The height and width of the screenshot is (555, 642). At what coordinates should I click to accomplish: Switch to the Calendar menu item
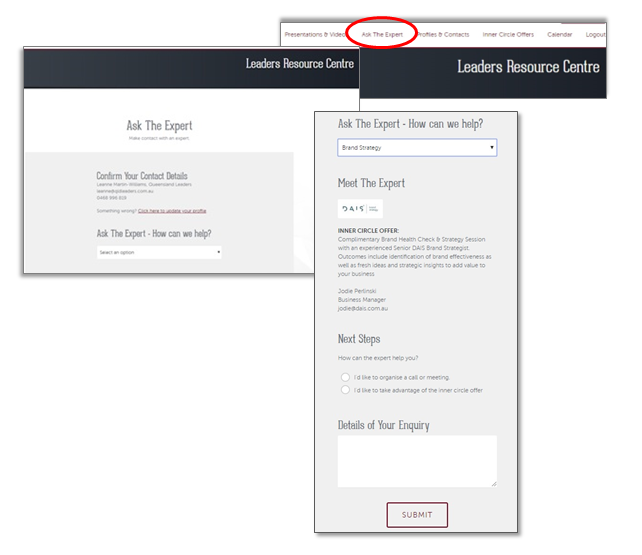coord(560,35)
